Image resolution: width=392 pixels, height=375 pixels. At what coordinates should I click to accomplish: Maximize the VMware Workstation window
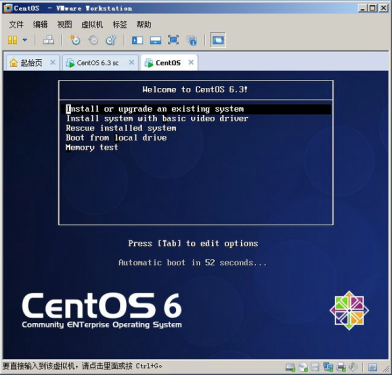pyautogui.click(x=374, y=8)
